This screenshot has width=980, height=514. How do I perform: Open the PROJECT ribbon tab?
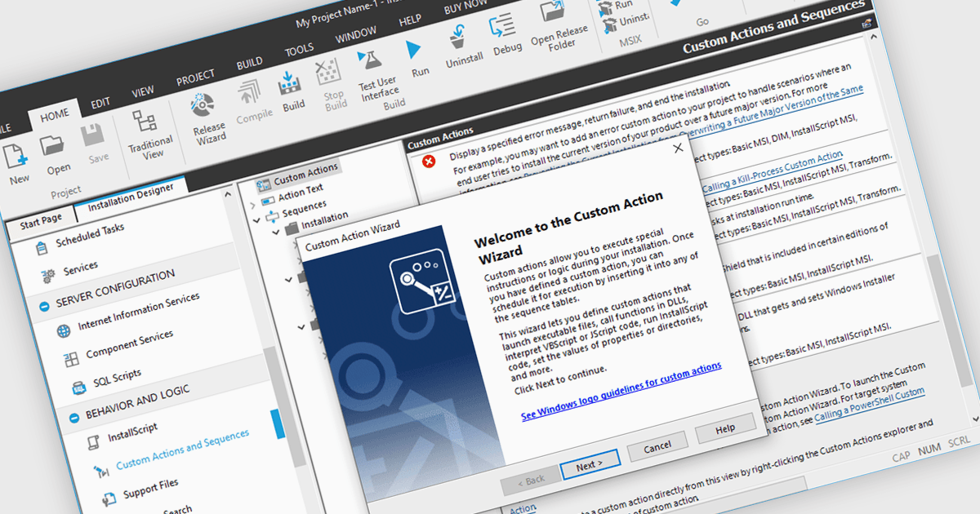pyautogui.click(x=196, y=78)
